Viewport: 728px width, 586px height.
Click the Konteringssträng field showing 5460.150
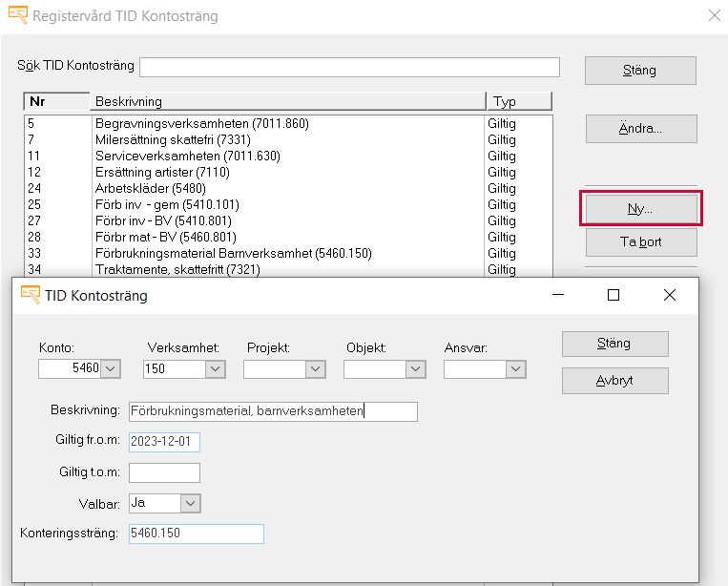point(197,534)
